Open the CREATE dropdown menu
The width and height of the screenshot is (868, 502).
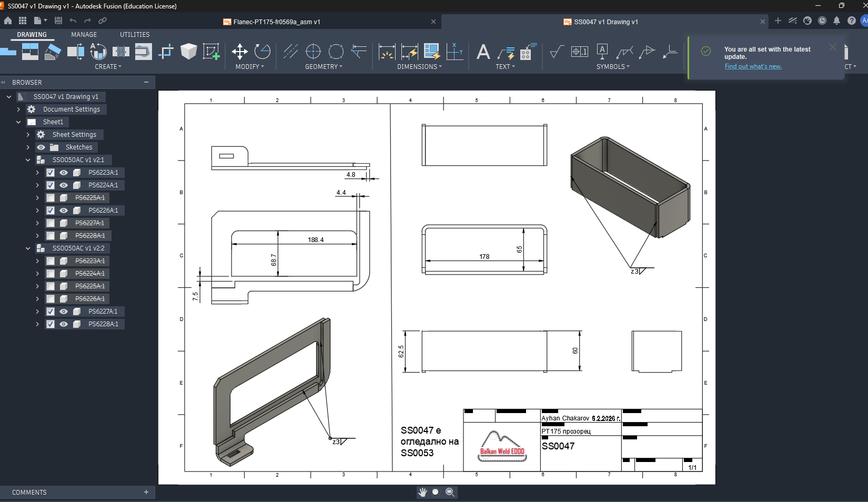[108, 67]
